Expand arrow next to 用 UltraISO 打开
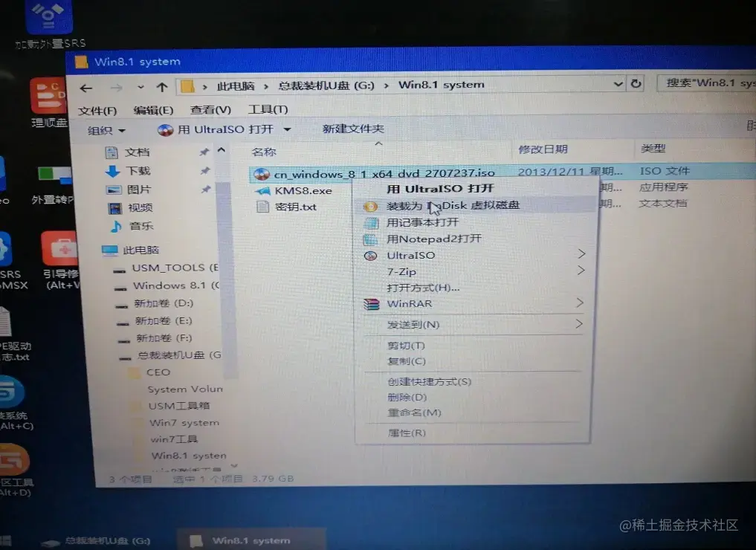Viewport: 756px width, 550px height. 287,129
